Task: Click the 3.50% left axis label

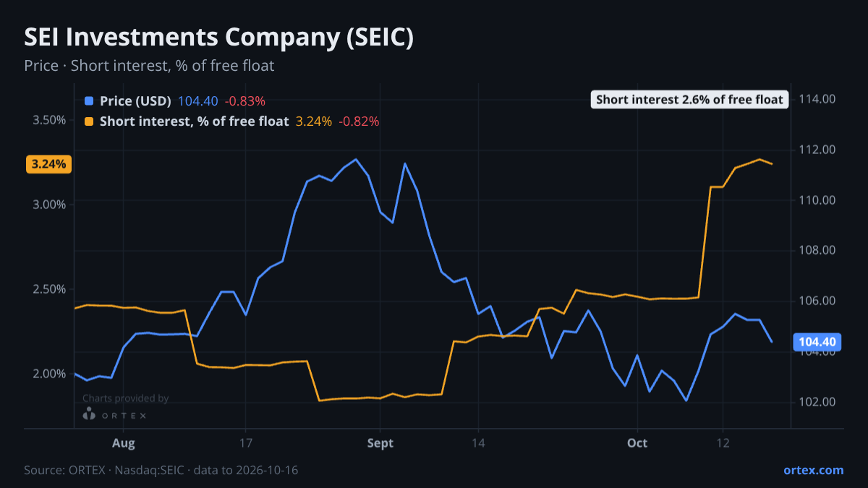Action: click(49, 119)
